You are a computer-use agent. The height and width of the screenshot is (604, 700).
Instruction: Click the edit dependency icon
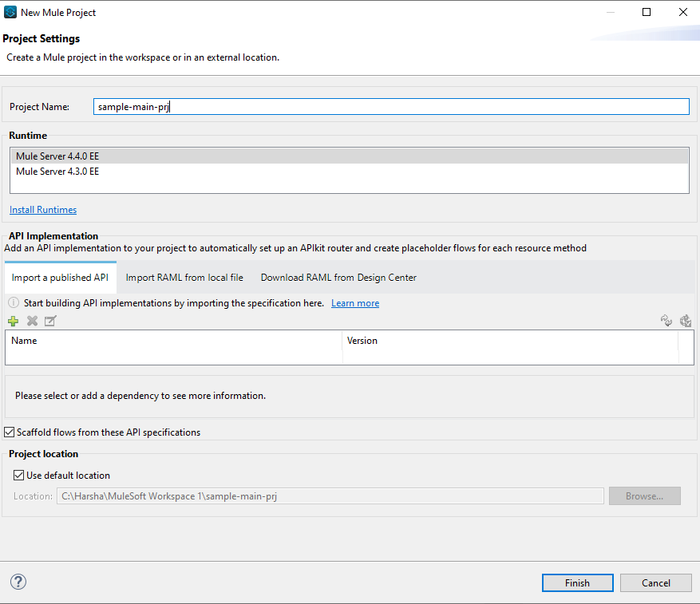tap(49, 321)
